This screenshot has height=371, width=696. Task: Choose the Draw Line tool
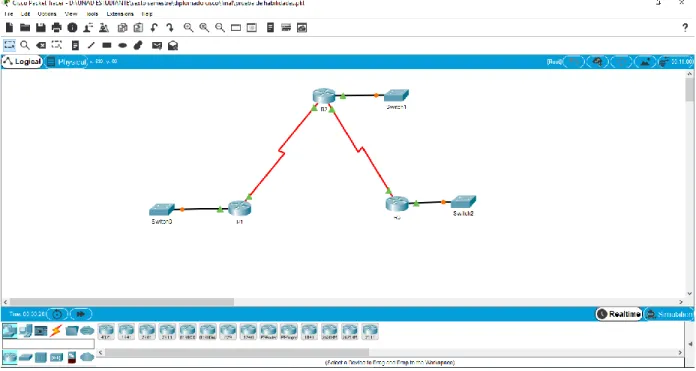click(91, 45)
